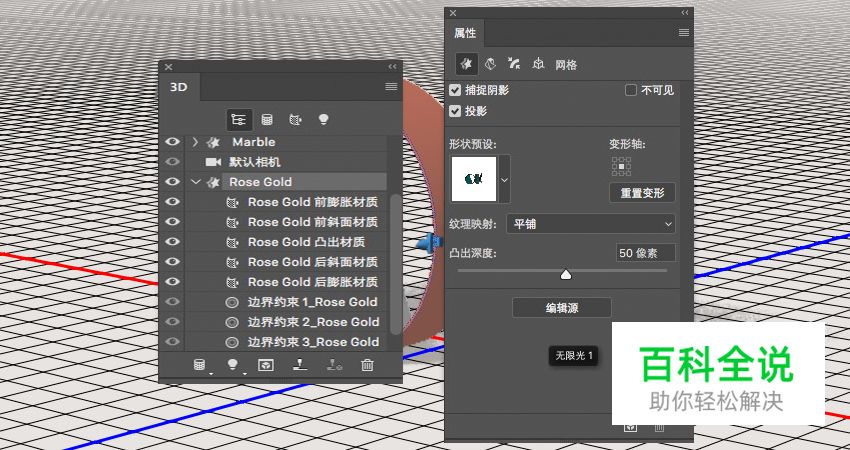Screen dimensions: 850x450
Task: Hide the Rose Gold mesh
Action: click(x=172, y=182)
